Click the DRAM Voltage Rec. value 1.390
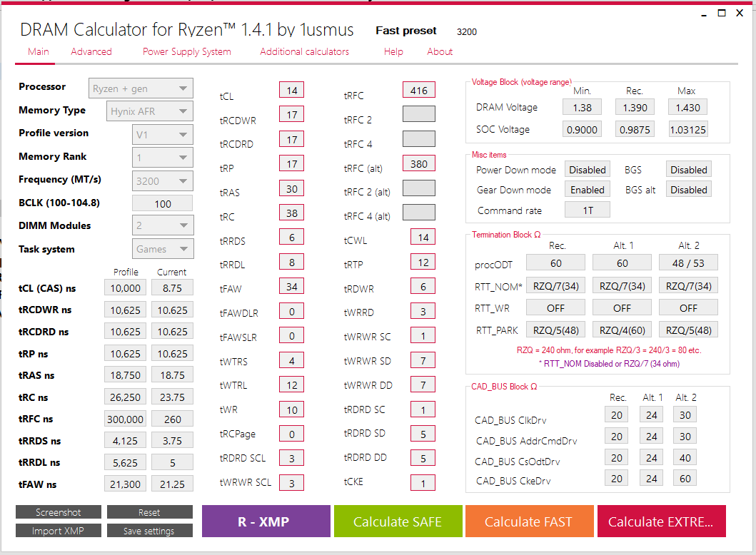Screen dimensions: 756x555 click(635, 108)
